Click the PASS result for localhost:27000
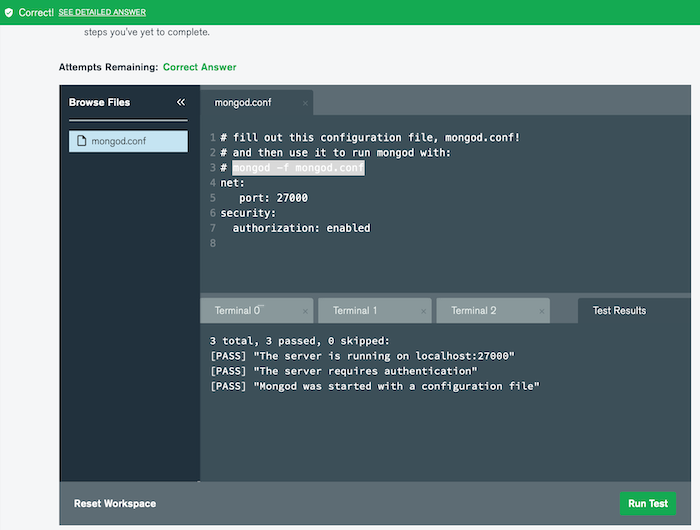 362,356
